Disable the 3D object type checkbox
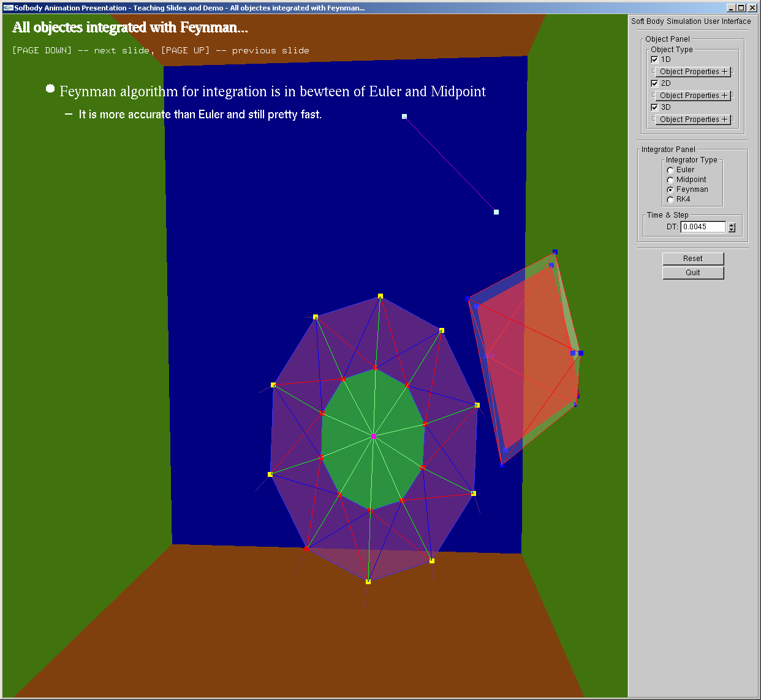761x700 pixels. pyautogui.click(x=654, y=107)
